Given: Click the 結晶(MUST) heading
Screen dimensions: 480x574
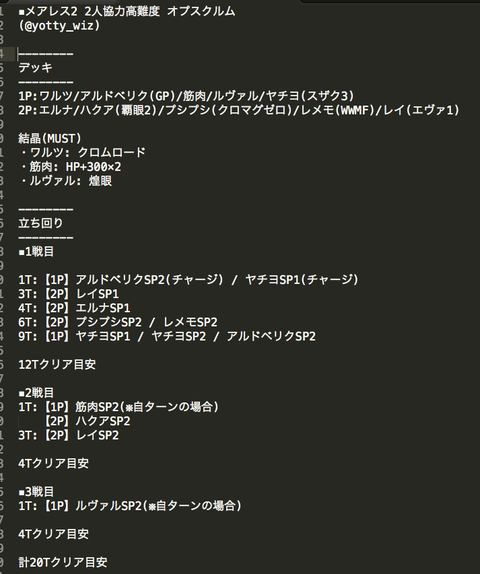Looking at the screenshot, I should [x=50, y=138].
